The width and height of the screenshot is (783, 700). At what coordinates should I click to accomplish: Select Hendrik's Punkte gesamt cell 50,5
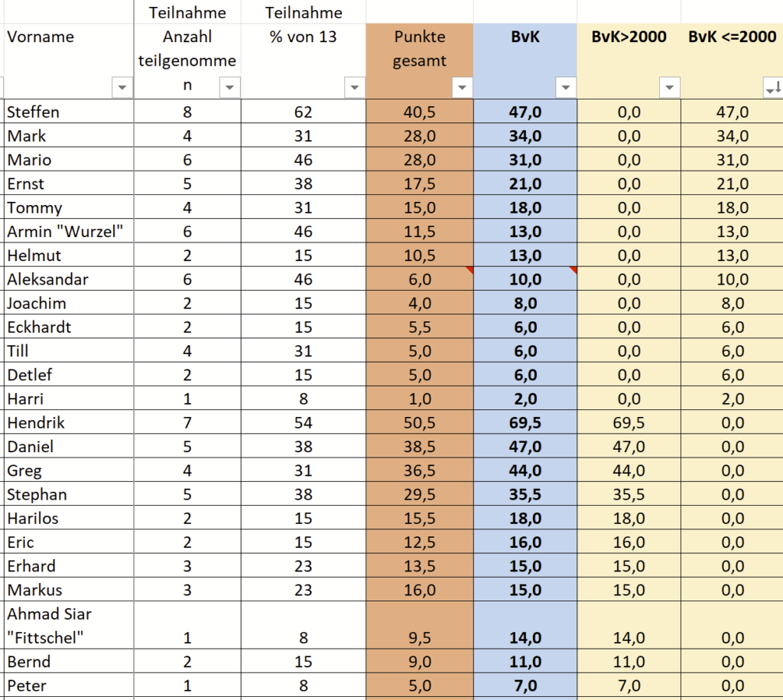point(419,423)
